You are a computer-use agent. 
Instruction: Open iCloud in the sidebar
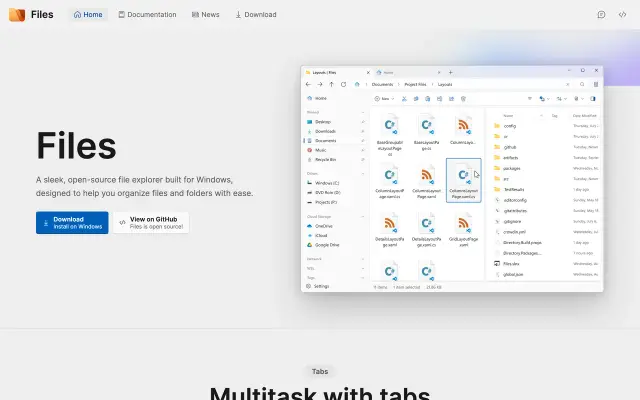(x=335, y=236)
